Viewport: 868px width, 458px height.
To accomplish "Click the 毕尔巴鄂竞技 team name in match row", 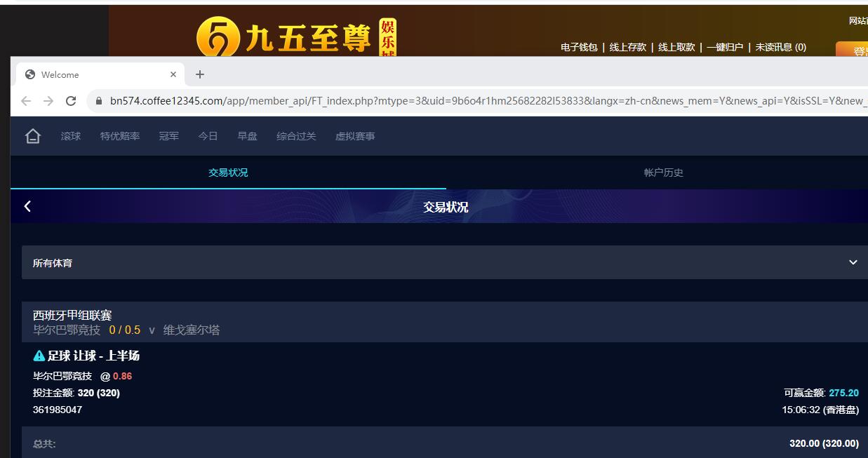I will point(67,330).
